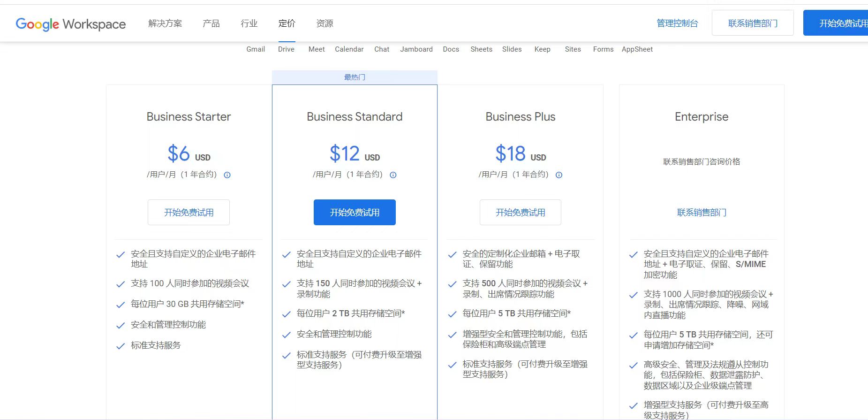Click 安全的定制化企业邮箱 feature in Business Plus

521,259
